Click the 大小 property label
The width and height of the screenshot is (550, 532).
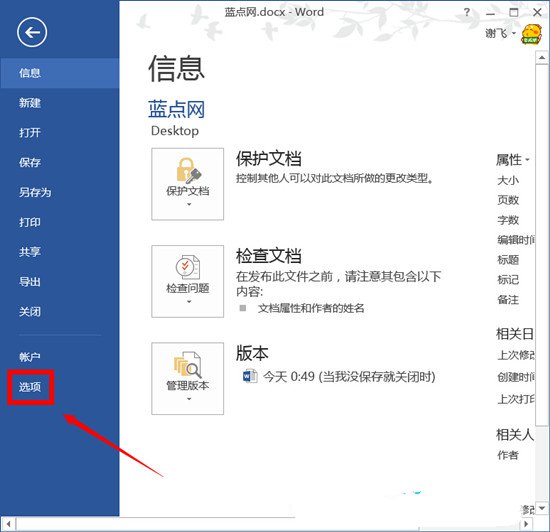(x=508, y=181)
